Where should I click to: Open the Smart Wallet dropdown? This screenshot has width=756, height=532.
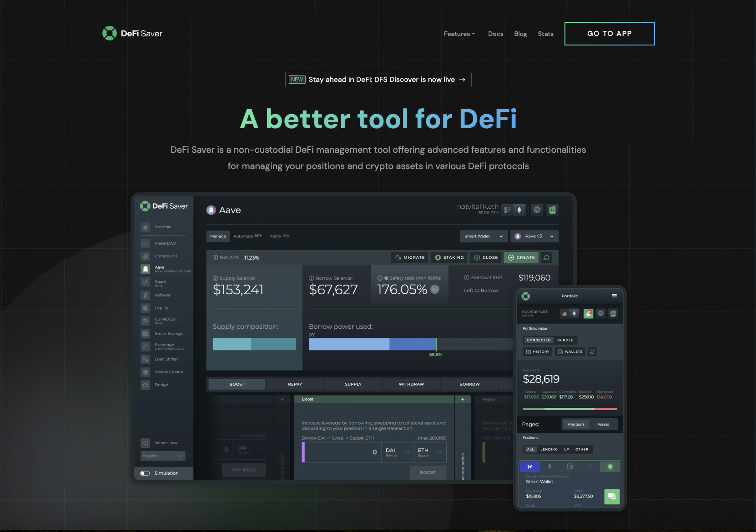click(484, 236)
